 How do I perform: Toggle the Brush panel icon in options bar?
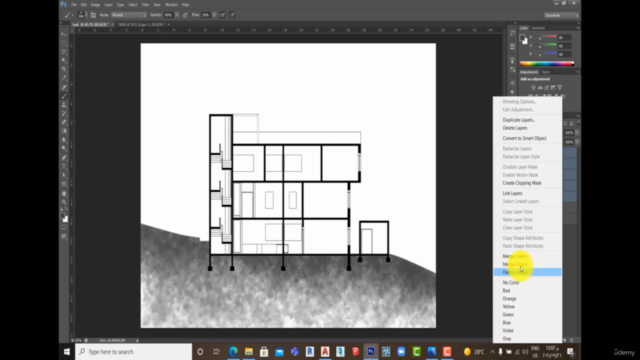coord(93,15)
